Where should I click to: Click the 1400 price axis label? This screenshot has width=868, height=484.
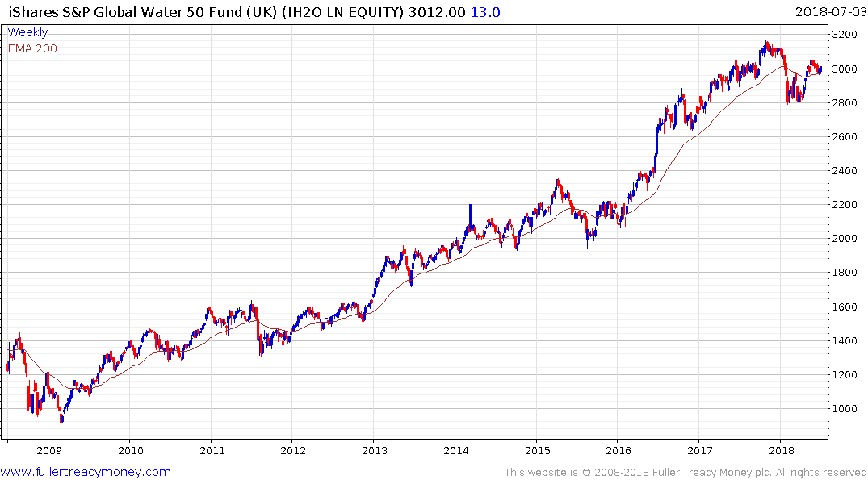pos(845,340)
